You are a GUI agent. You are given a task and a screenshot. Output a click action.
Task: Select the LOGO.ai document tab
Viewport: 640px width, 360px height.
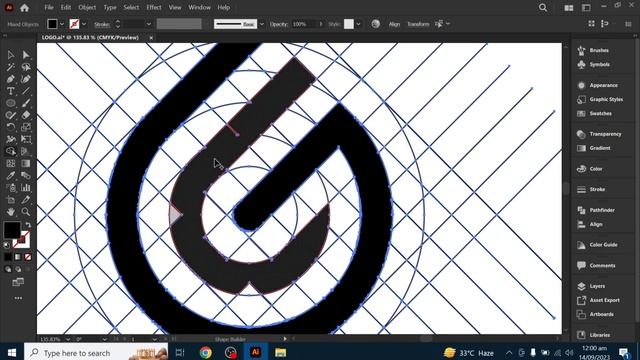click(91, 38)
